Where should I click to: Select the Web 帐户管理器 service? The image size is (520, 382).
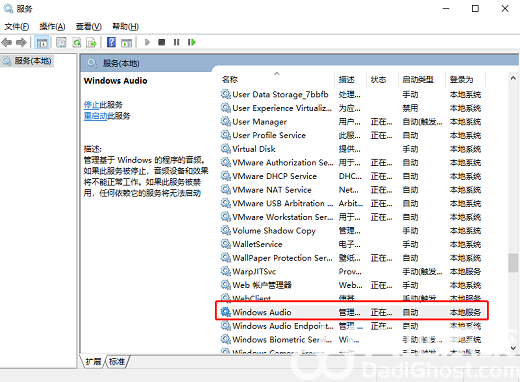point(351,285)
